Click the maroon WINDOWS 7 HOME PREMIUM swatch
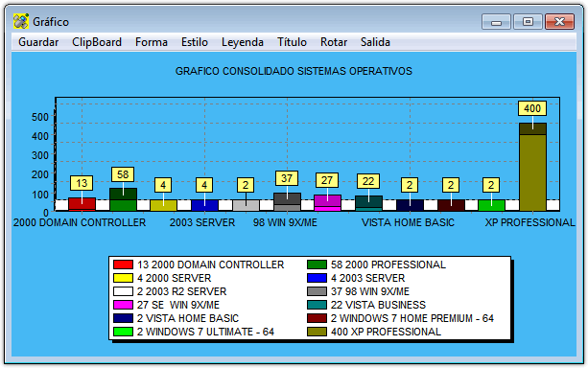This screenshot has width=588, height=368. (317, 318)
